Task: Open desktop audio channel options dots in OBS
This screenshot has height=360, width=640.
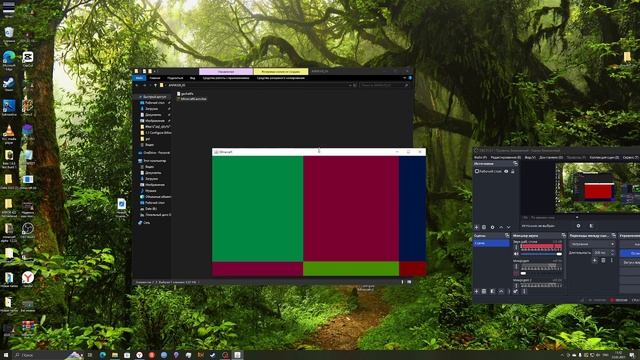Action: pos(516,247)
